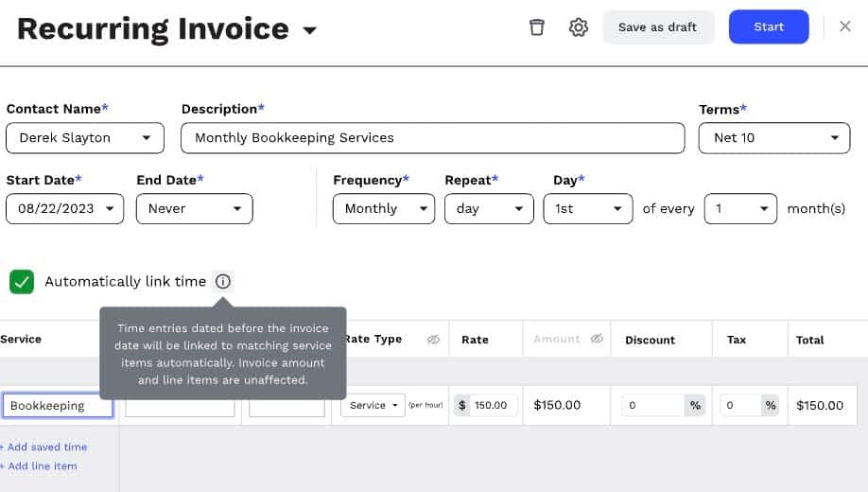The width and height of the screenshot is (868, 492).
Task: Click the Tax percent input field
Action: click(x=740, y=405)
